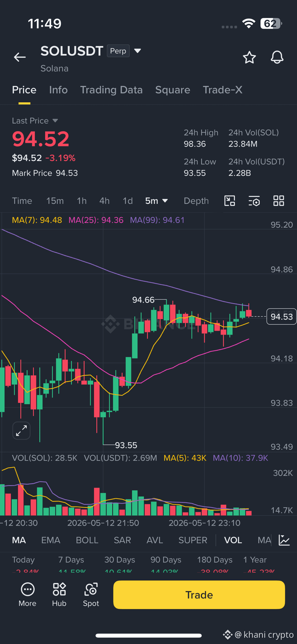
Task: Open price alert bell icon
Action: coord(277,57)
